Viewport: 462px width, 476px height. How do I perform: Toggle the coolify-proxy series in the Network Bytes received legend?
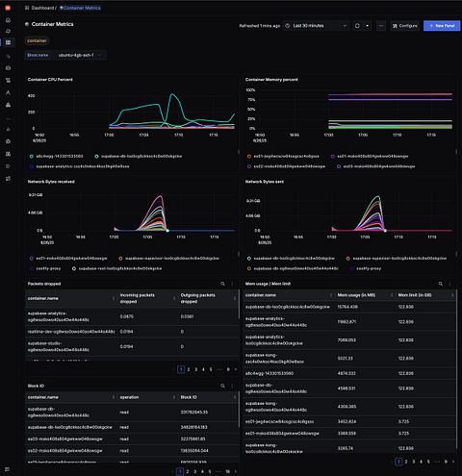click(45, 268)
